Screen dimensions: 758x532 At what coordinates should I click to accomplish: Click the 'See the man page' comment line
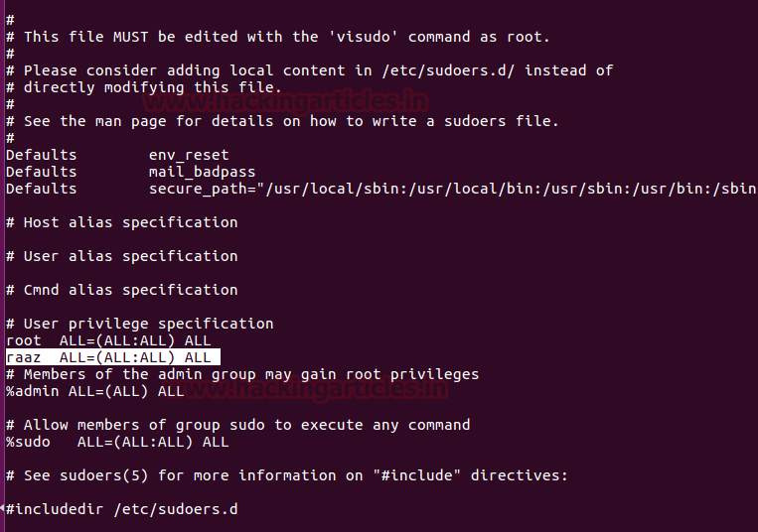291,121
